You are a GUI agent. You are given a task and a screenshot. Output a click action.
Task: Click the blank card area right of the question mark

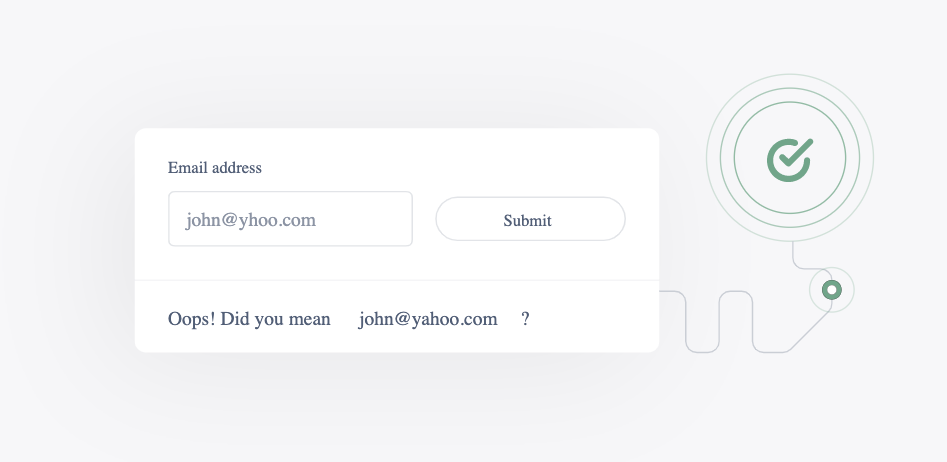click(595, 318)
